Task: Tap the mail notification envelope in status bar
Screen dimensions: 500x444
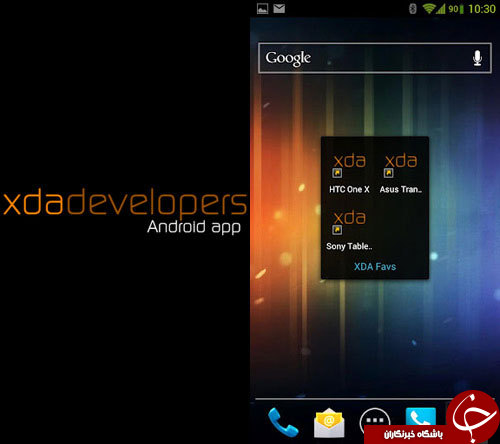Action: pyautogui.click(x=279, y=8)
